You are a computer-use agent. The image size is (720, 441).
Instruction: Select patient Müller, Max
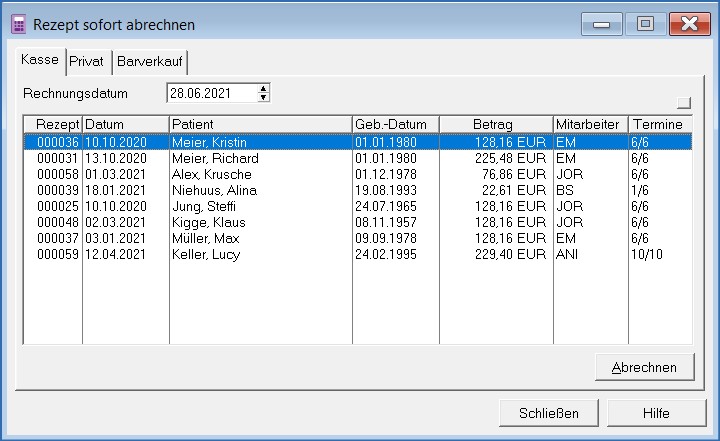(206, 238)
